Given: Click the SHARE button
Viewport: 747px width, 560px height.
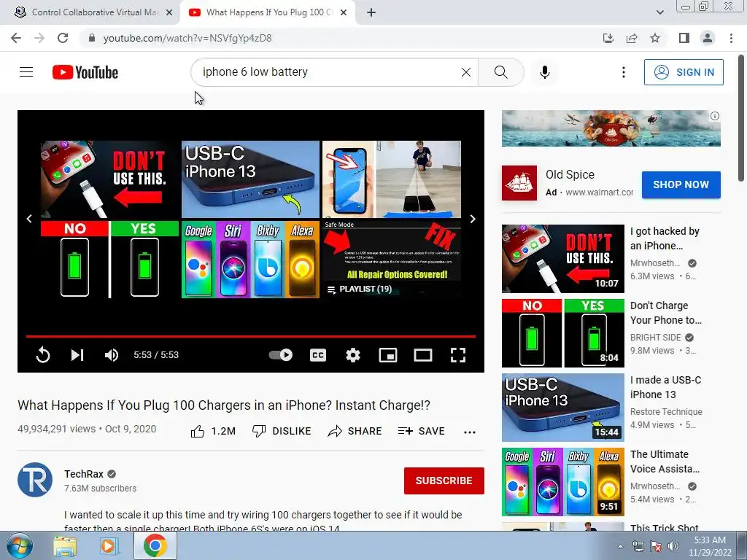Looking at the screenshot, I should tap(355, 432).
